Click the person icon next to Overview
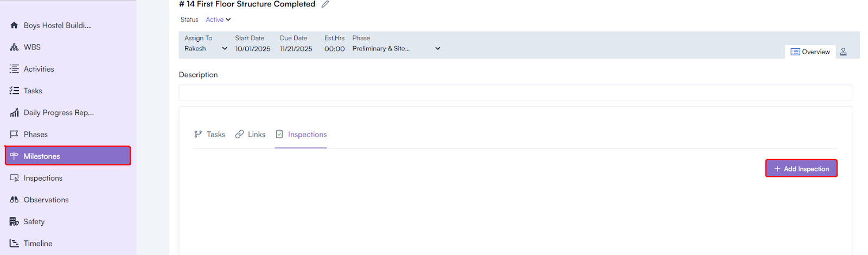Image resolution: width=868 pixels, height=255 pixels. click(x=843, y=52)
